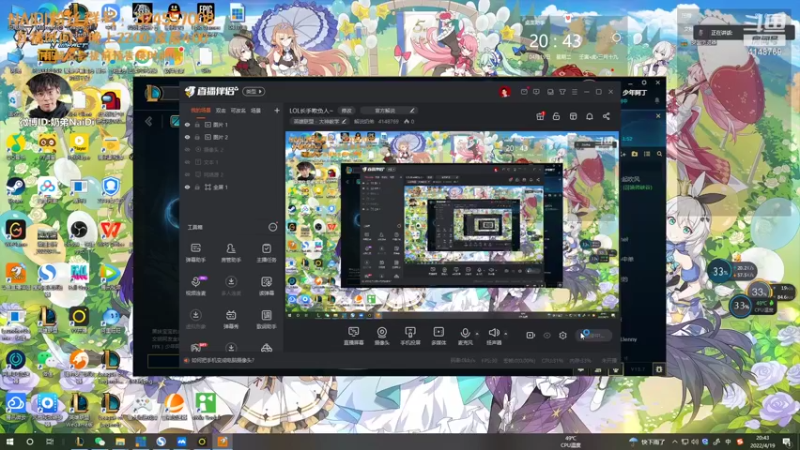Image resolution: width=800 pixels, height=450 pixels.
Task: Toggle the lock on 图片 1 layer
Action: point(197,124)
